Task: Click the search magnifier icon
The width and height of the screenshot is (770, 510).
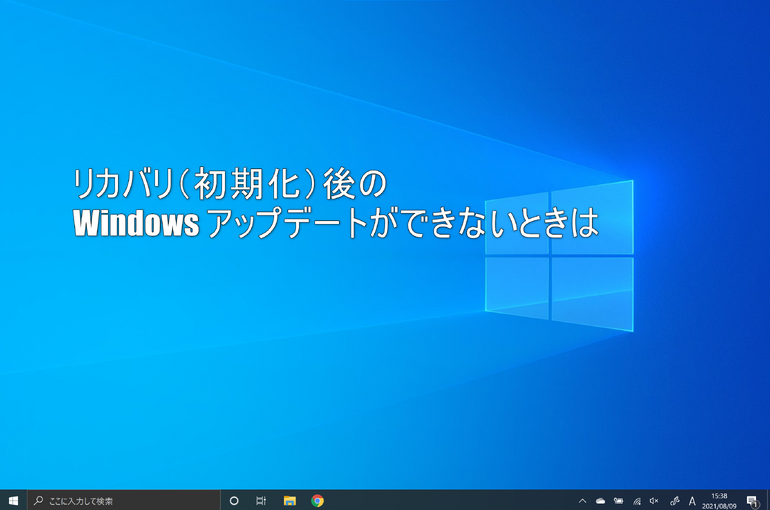Action: pos(38,501)
